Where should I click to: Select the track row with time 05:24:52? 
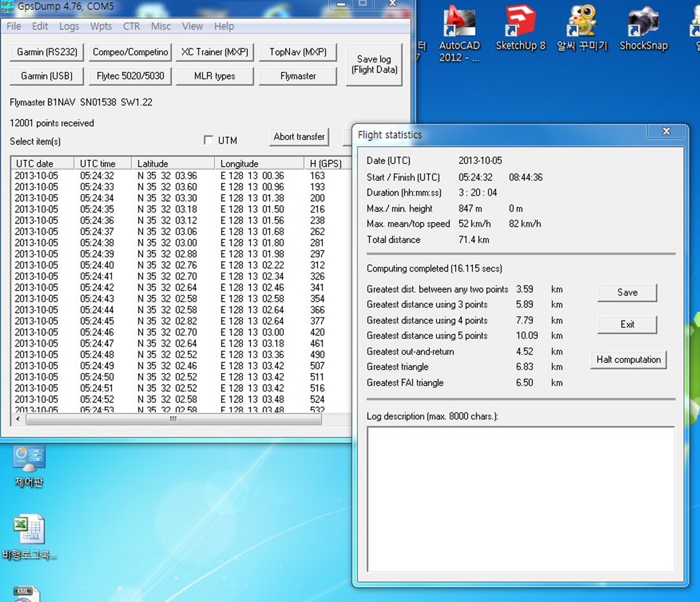[180, 399]
